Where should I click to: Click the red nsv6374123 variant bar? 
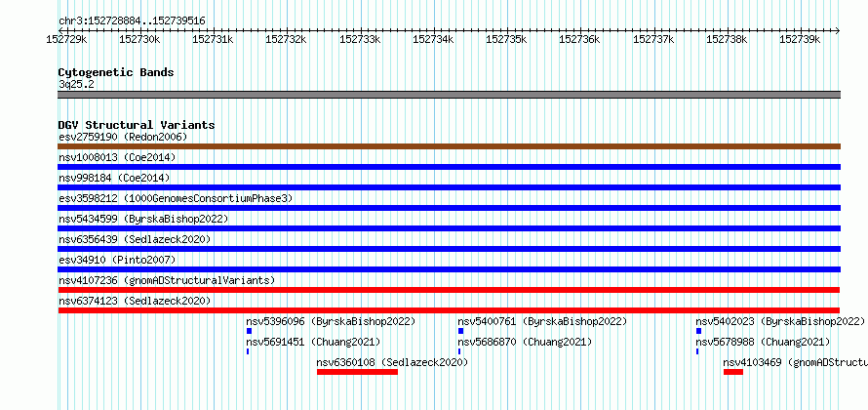(x=449, y=310)
